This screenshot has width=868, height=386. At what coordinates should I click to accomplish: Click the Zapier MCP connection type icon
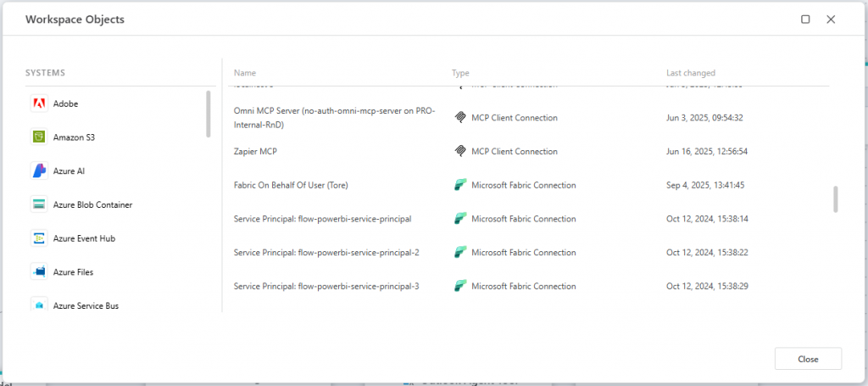(460, 151)
